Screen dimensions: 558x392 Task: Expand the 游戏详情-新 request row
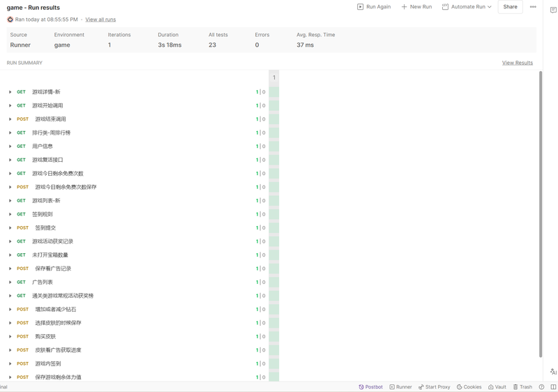pyautogui.click(x=10, y=92)
